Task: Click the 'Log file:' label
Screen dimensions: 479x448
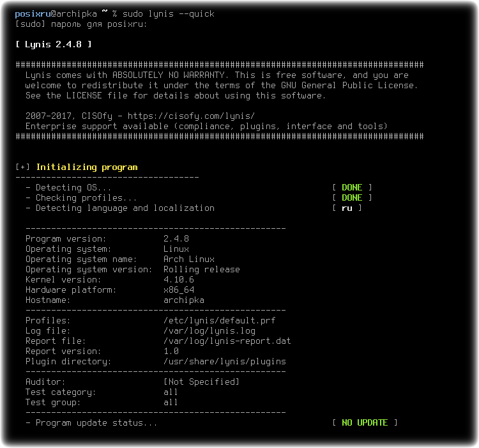Action: tap(48, 331)
